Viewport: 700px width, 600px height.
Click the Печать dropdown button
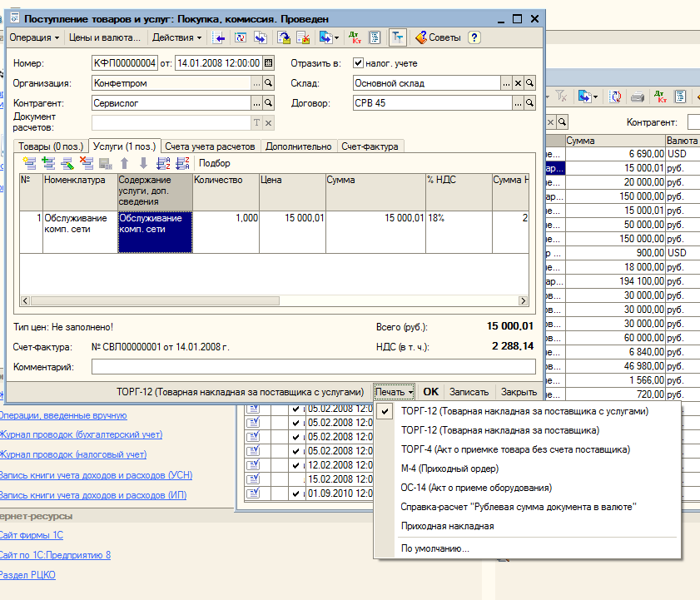tap(394, 391)
